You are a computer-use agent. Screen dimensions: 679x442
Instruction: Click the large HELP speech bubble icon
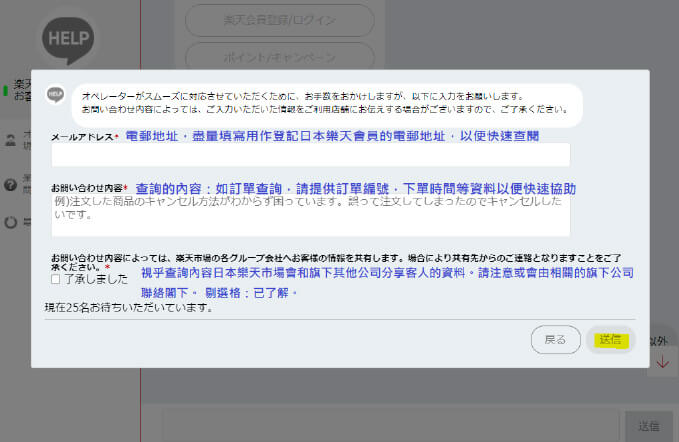[69, 37]
